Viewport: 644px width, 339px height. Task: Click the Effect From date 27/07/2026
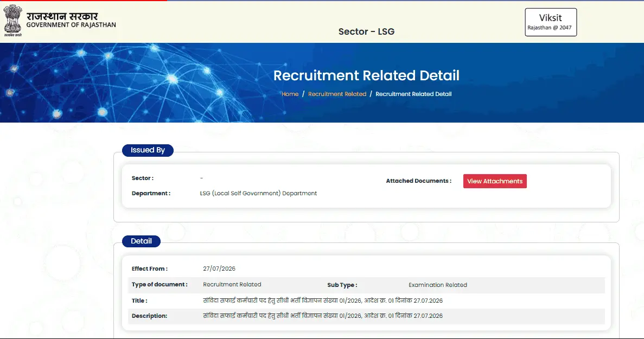coord(219,269)
